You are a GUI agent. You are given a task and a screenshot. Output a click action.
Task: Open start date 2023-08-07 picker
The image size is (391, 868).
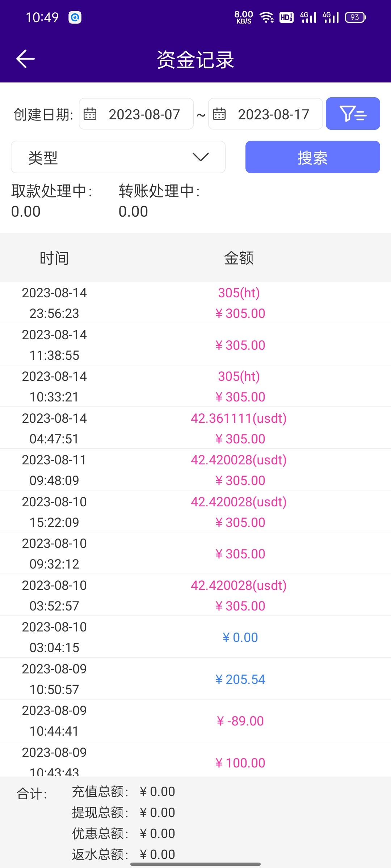coord(144,114)
